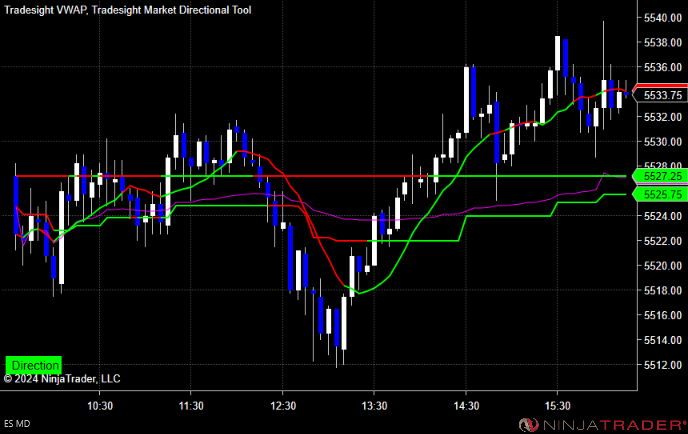Click the 10:30 time axis label

100,405
